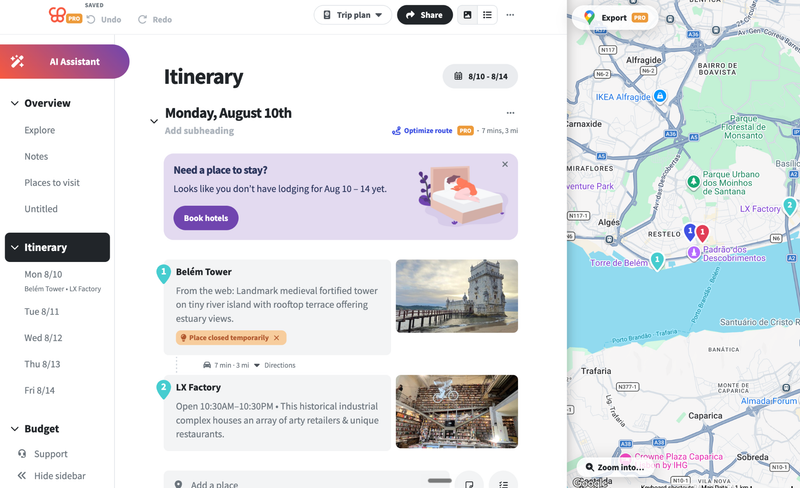Collapse the Itinerary sidebar section
The image size is (800, 488).
15,247
